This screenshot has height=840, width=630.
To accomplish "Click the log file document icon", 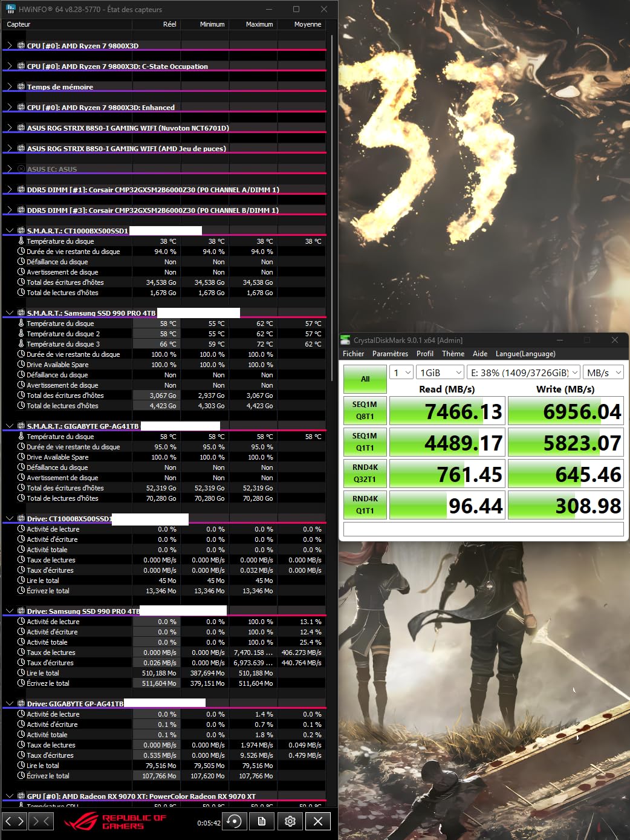I will (262, 821).
